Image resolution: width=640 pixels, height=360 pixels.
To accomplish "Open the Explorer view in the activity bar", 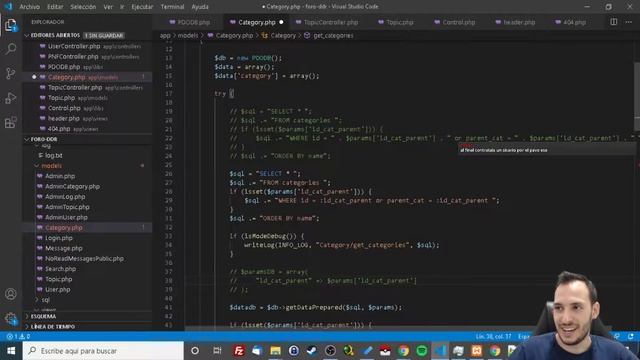I will point(11,25).
